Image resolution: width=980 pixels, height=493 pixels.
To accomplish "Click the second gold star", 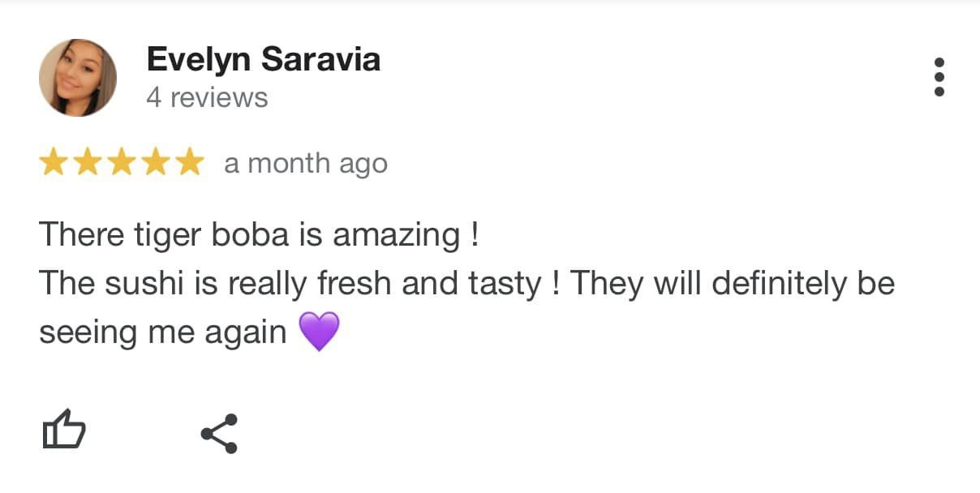I will click(88, 162).
